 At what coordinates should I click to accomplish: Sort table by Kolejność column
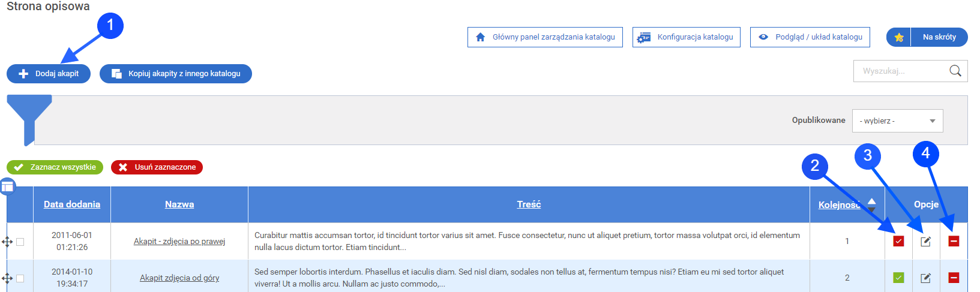point(839,204)
